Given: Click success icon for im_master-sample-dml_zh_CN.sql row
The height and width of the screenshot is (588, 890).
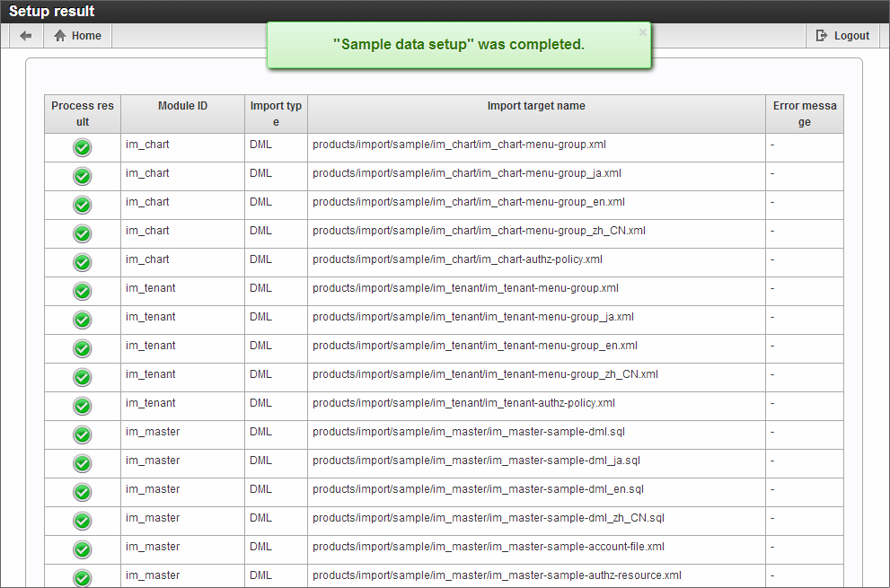Looking at the screenshot, I should (83, 521).
